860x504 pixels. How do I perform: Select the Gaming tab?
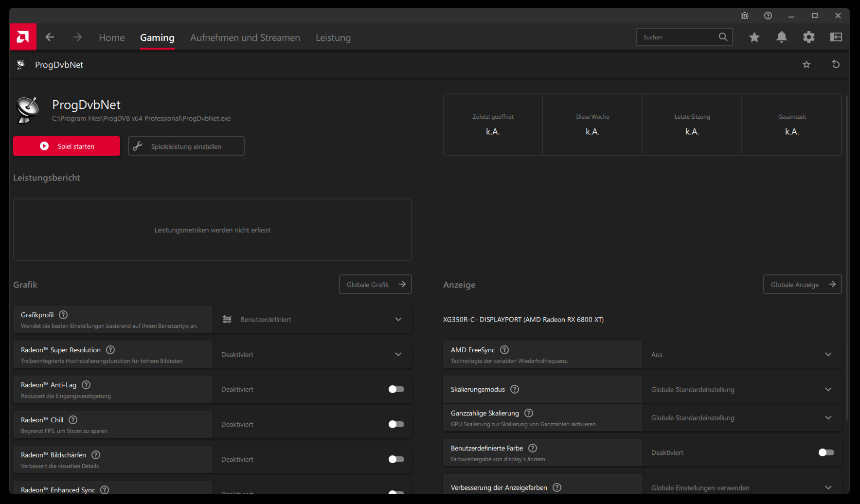[x=157, y=37]
